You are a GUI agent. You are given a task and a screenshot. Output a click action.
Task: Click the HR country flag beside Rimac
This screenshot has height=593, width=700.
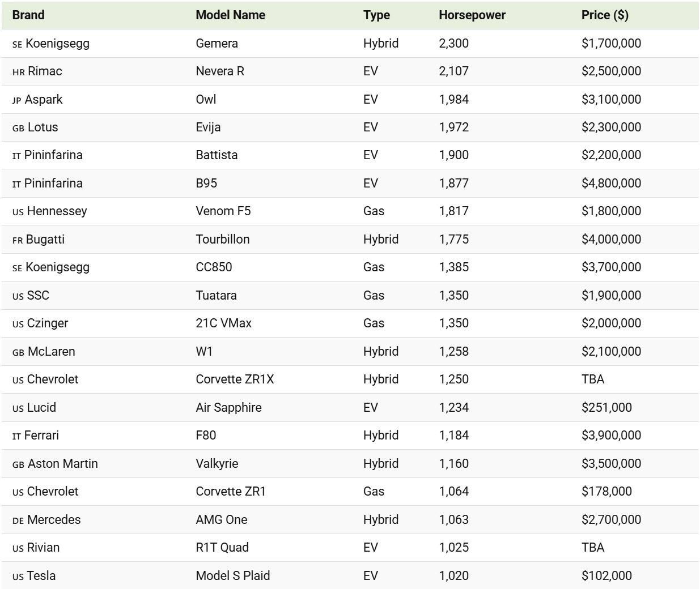(x=18, y=72)
